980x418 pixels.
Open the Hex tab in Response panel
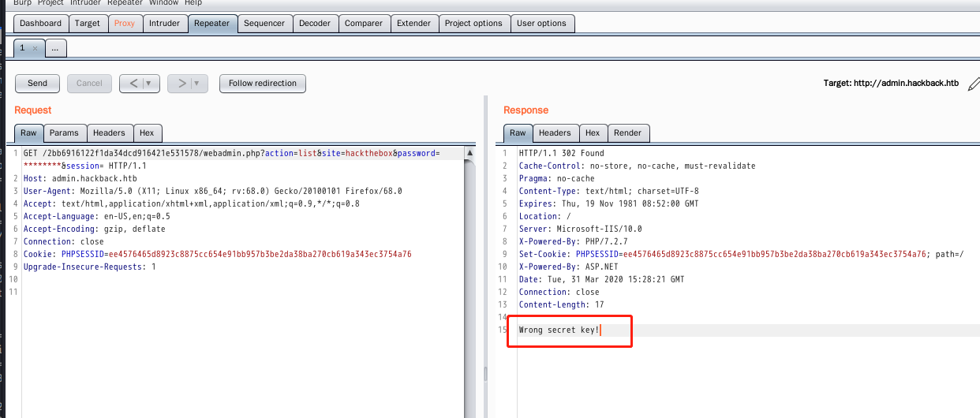(593, 132)
